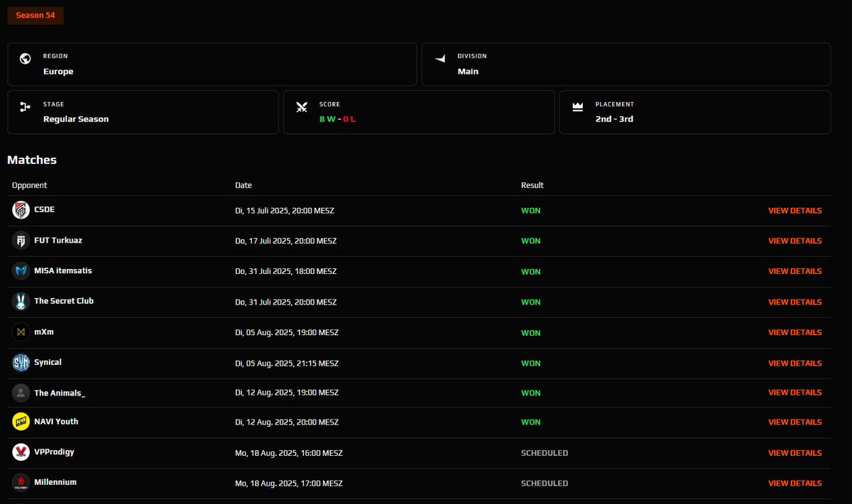Click the date Do, 17 Juli 2025, 20:00 MESZ
Screen dimensions: 852x504
click(285, 241)
